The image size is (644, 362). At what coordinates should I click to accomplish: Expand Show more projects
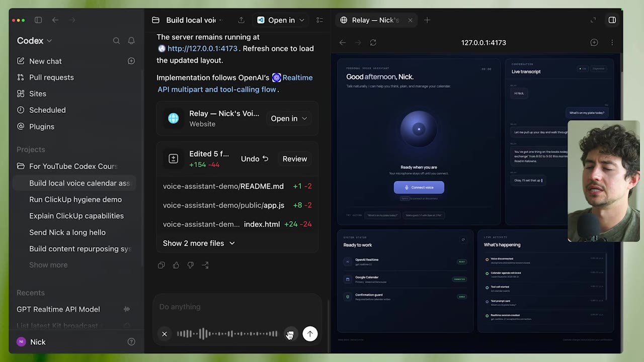(48, 265)
